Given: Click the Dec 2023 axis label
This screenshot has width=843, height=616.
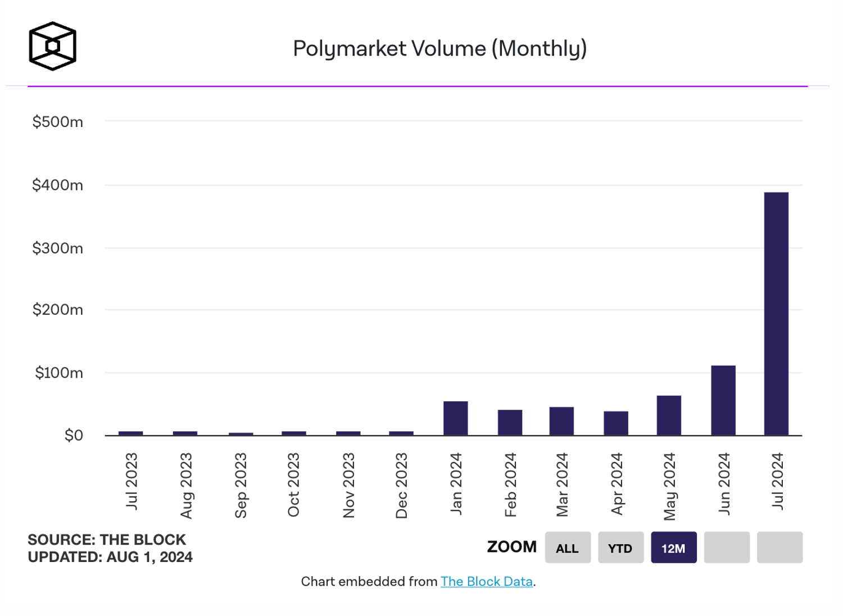Looking at the screenshot, I should 401,486.
